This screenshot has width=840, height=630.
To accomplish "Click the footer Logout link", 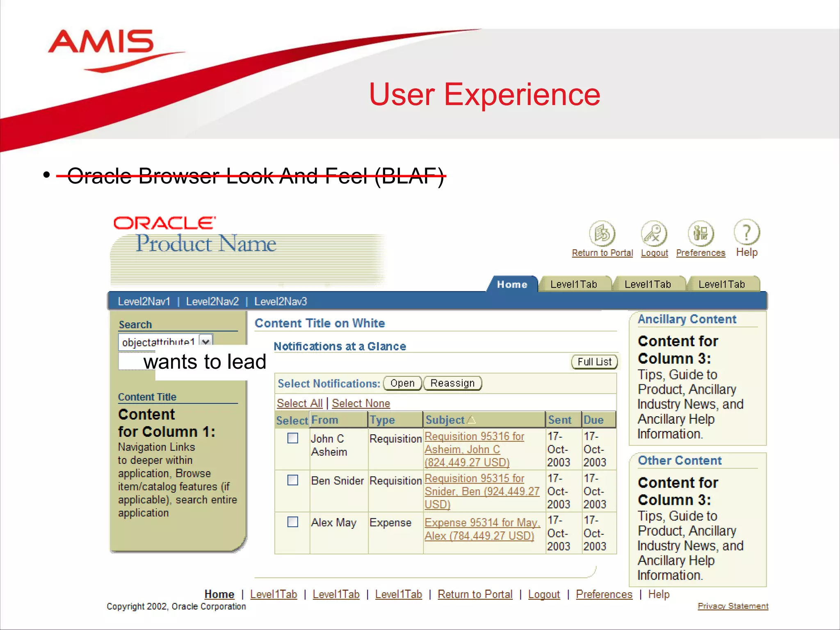I will [544, 594].
